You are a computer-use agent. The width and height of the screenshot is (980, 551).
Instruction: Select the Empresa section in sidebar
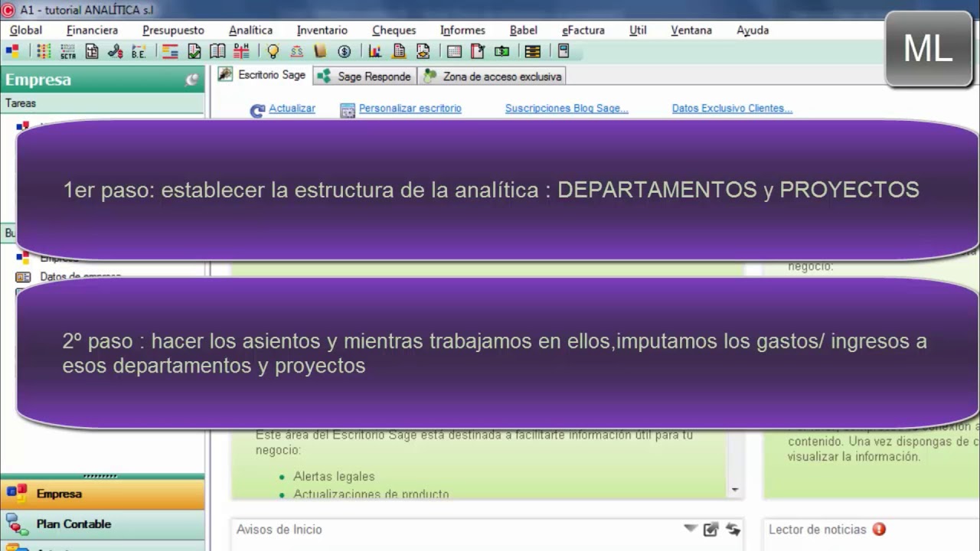102,494
